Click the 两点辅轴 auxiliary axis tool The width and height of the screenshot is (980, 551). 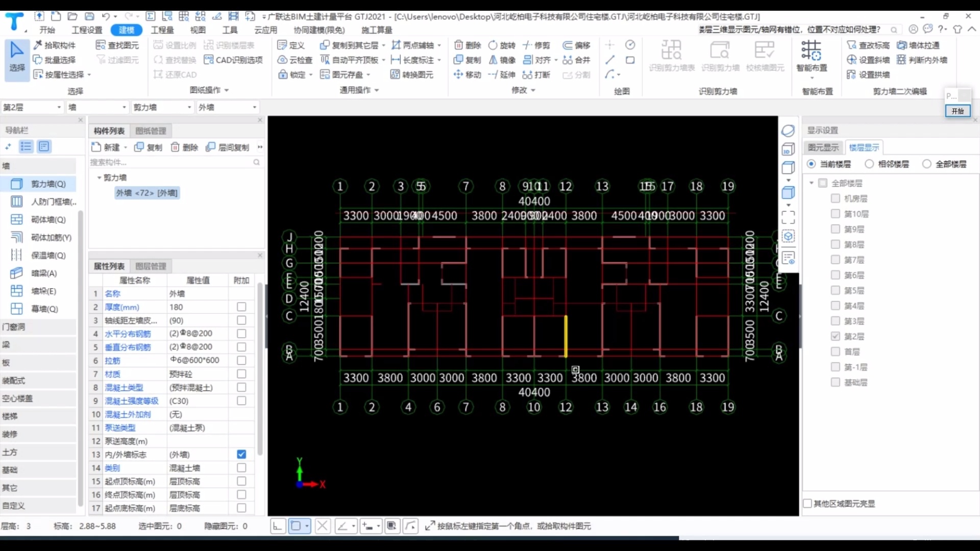413,45
